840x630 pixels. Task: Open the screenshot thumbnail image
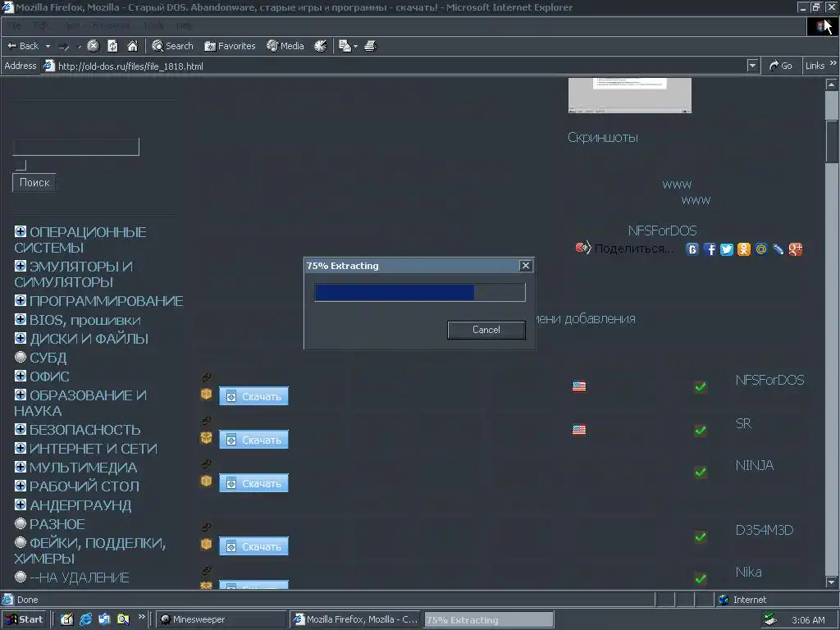630,95
